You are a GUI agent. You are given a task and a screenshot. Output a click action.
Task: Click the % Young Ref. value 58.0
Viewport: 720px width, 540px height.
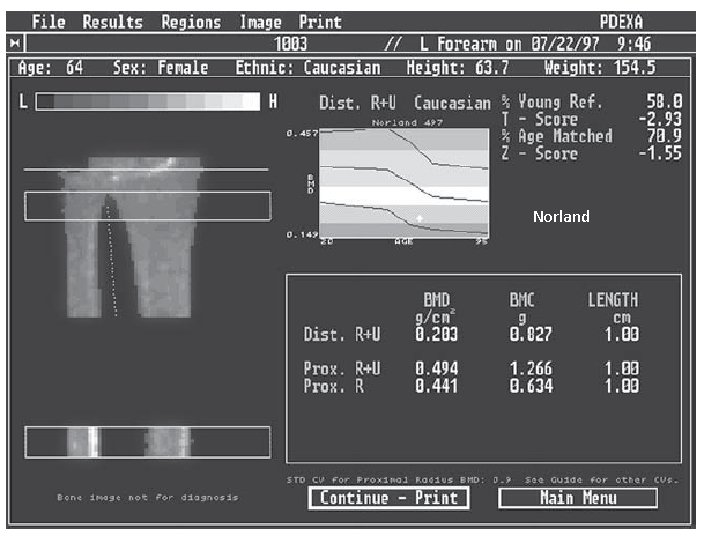(664, 101)
